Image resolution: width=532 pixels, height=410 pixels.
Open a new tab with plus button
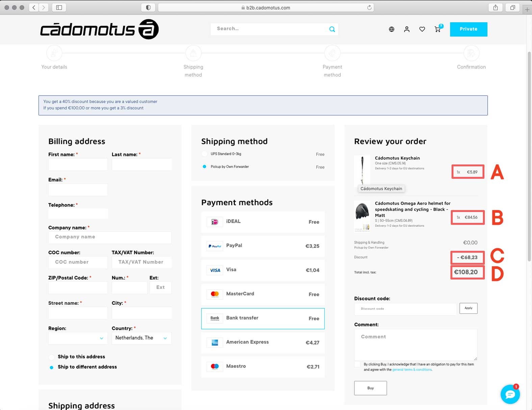click(527, 10)
